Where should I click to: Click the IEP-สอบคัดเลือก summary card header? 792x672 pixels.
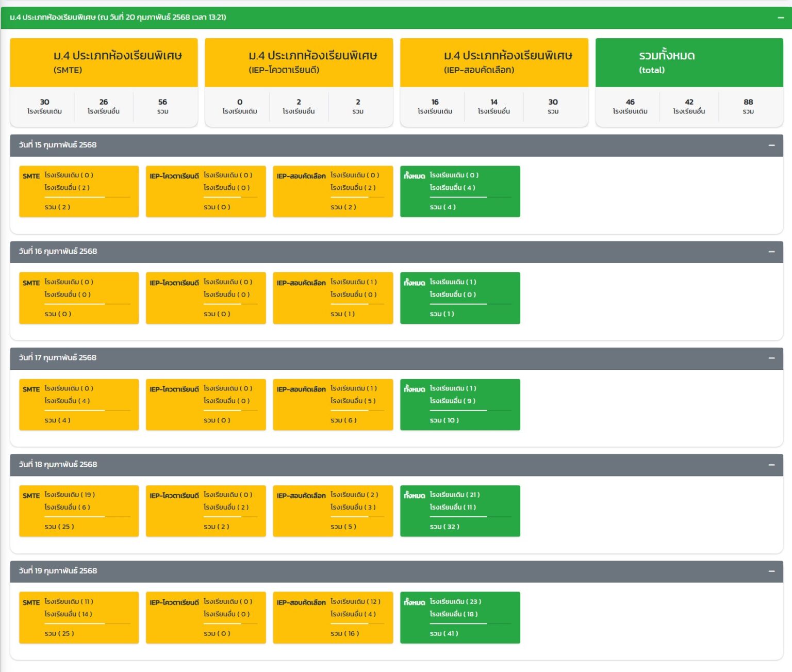coord(494,62)
